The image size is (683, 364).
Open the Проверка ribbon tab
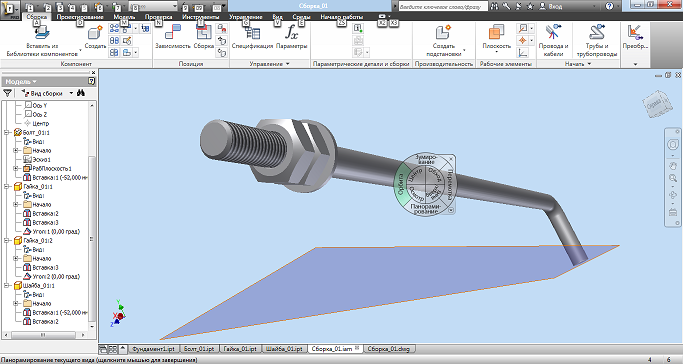click(159, 17)
